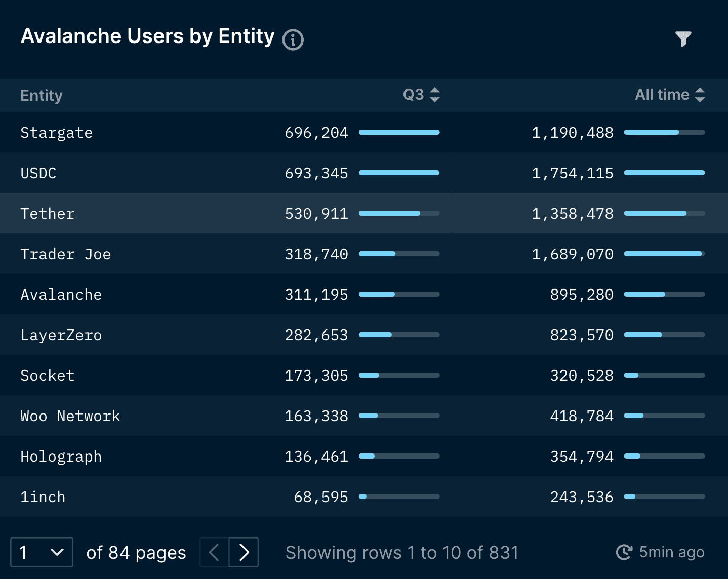Sort by the Q3 column arrows
The width and height of the screenshot is (728, 579).
[x=434, y=95]
